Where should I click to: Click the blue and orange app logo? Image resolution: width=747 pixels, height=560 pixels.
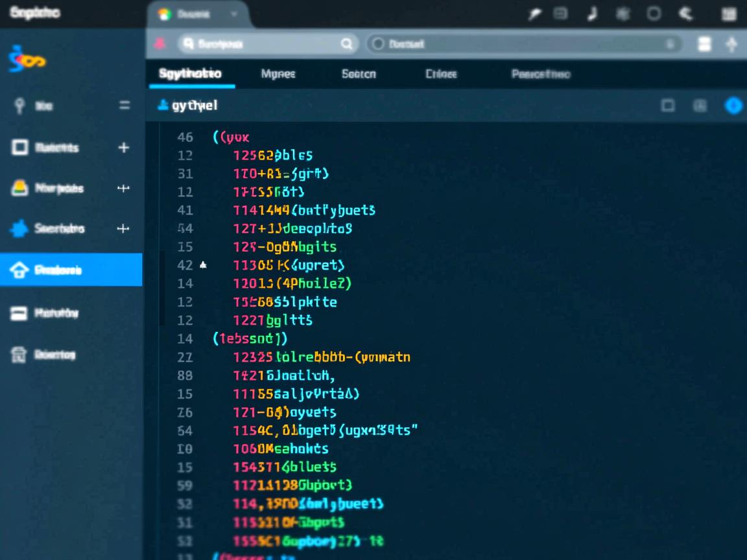tap(27, 59)
